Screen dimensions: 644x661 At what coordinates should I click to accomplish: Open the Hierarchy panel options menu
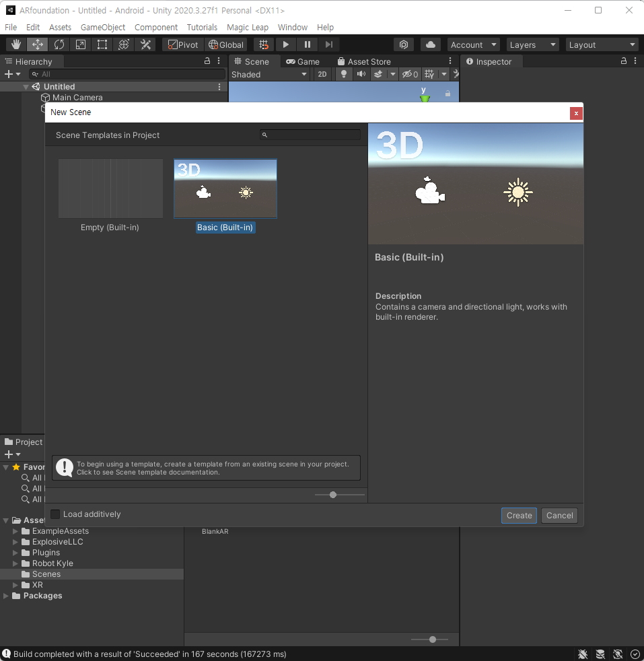click(x=218, y=61)
